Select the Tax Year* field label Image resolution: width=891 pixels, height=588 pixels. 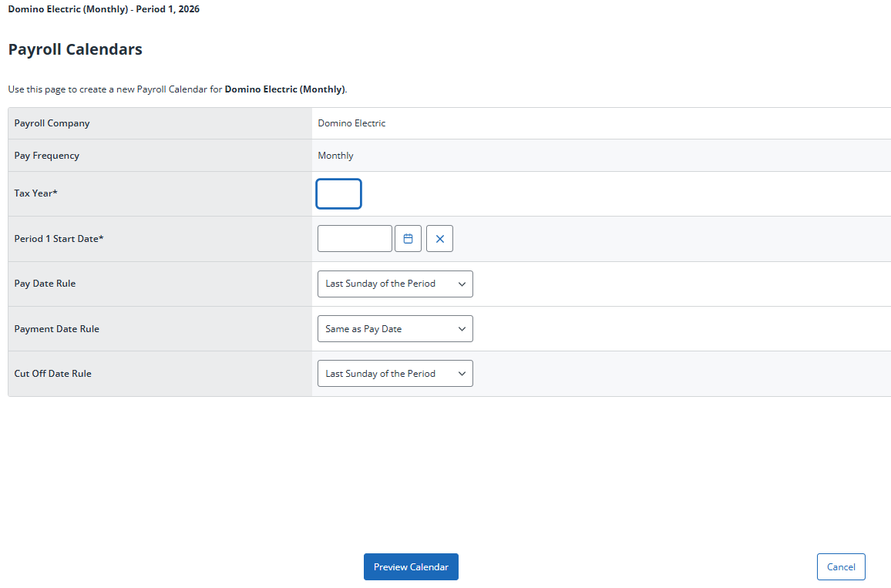pos(35,193)
